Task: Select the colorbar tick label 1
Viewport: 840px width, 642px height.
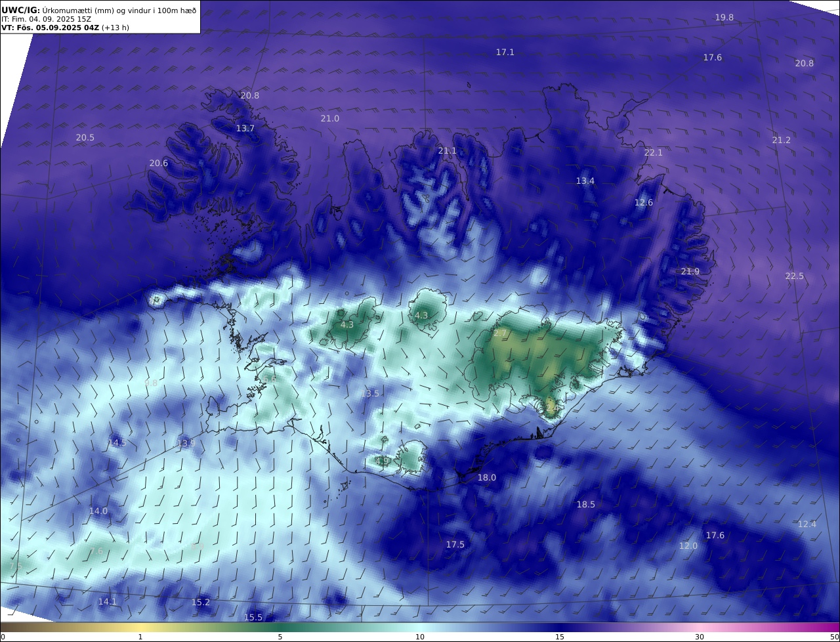Action: (x=140, y=637)
